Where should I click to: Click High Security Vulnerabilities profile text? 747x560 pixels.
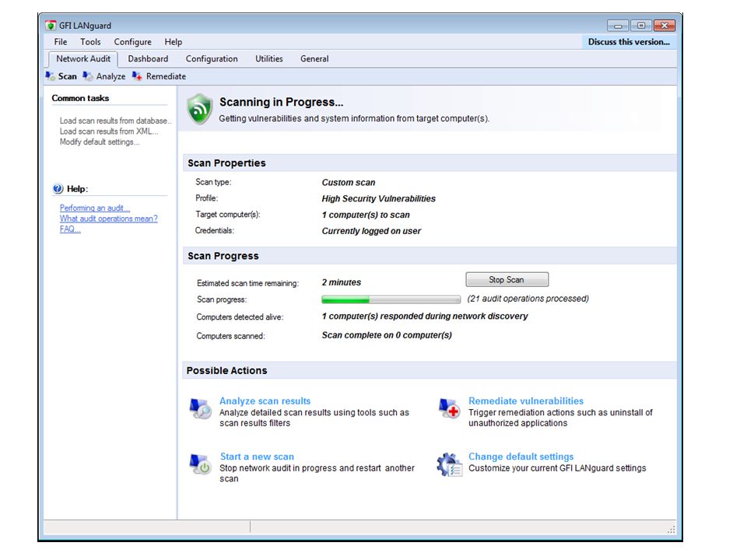click(378, 198)
